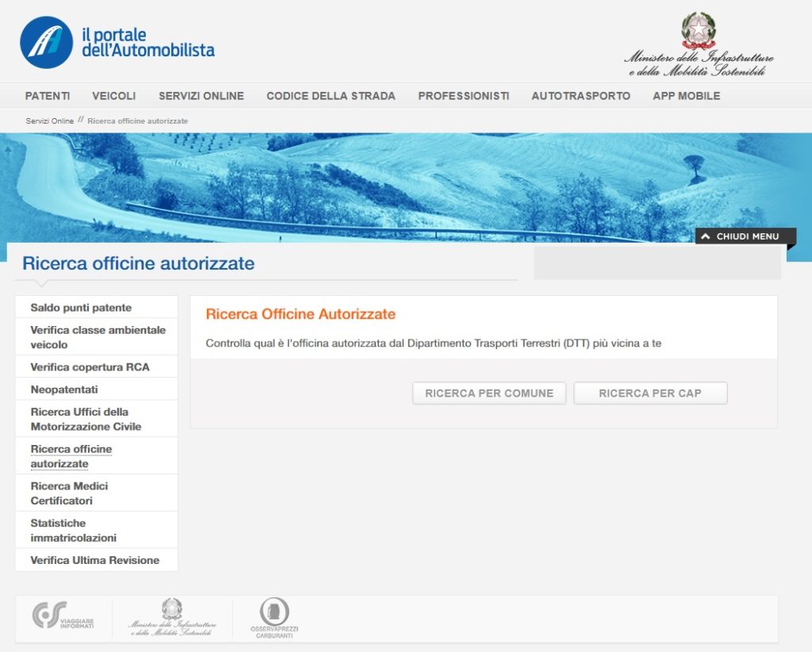Open Osservaprezzi Carburanti footer icon
The height and width of the screenshot is (652, 812).
pos(274,618)
